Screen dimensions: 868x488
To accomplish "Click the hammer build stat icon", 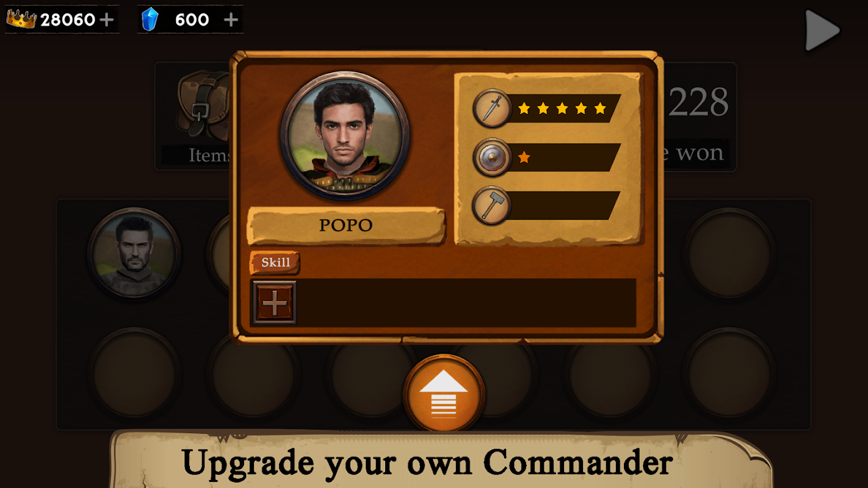I will click(x=492, y=206).
